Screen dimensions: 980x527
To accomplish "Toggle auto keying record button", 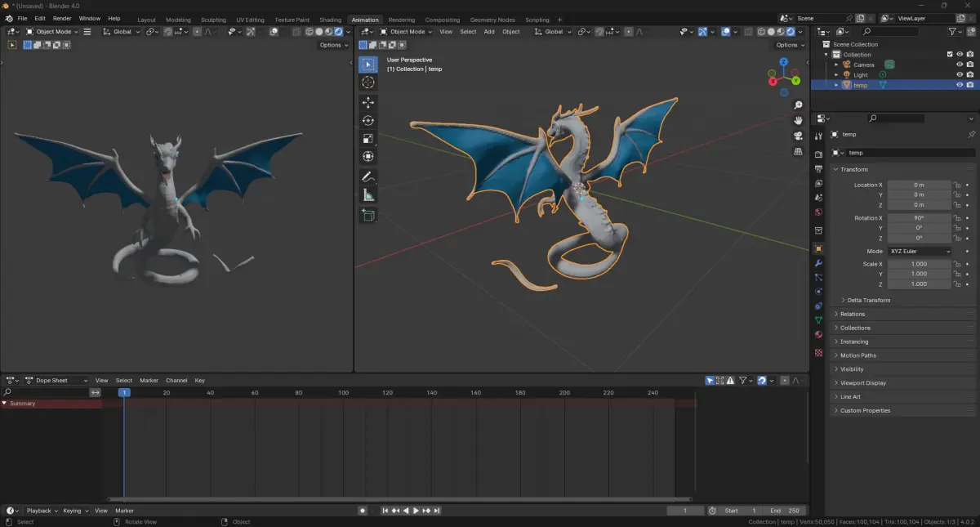I will (363, 511).
